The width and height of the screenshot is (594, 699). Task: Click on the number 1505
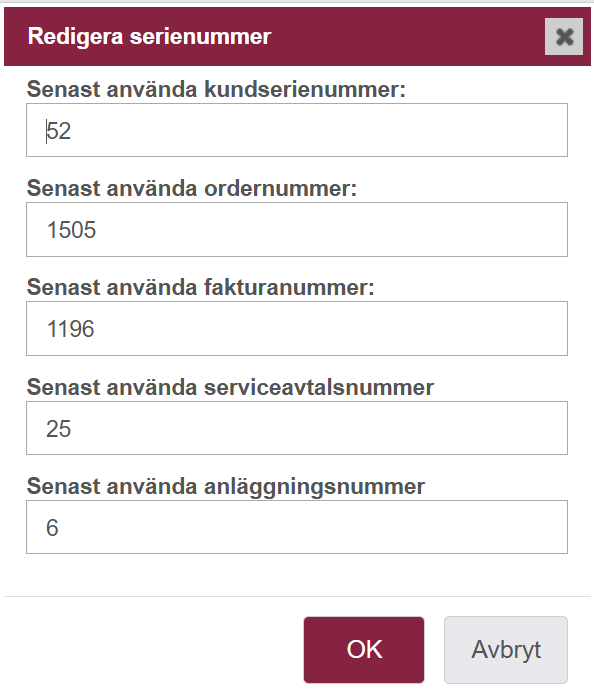(x=71, y=230)
